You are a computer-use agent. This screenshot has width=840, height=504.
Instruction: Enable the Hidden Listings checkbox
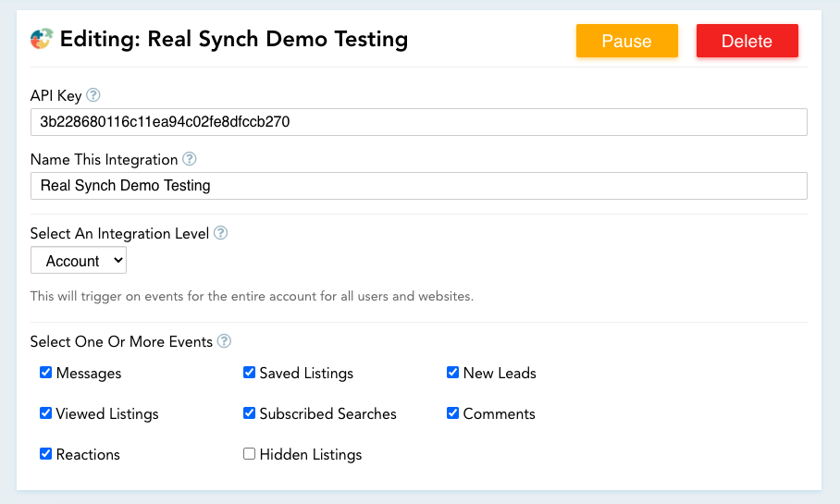(x=249, y=454)
